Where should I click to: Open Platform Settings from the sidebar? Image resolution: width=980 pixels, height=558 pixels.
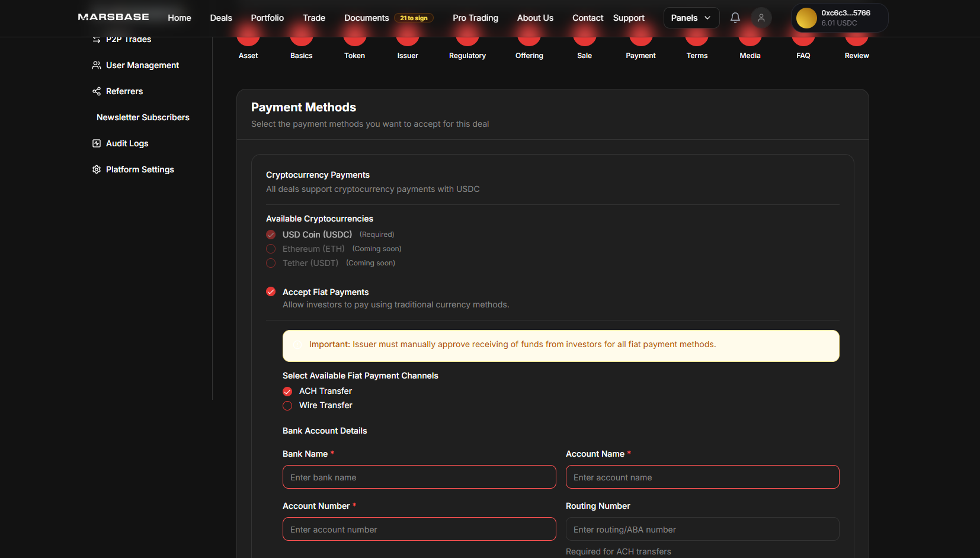point(139,169)
